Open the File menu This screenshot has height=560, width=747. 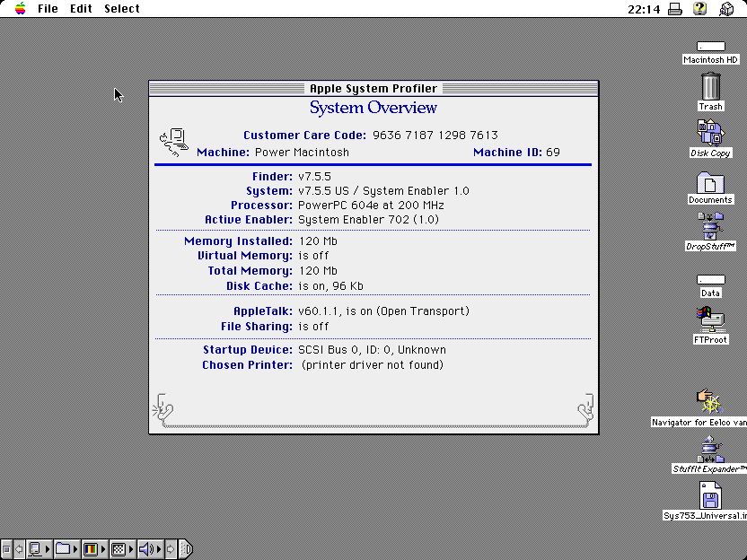click(48, 9)
